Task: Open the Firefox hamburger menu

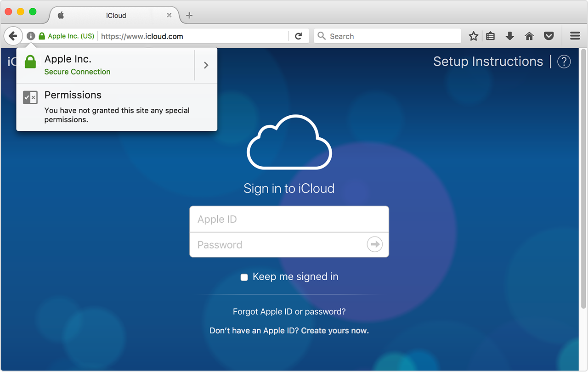Action: coord(575,36)
